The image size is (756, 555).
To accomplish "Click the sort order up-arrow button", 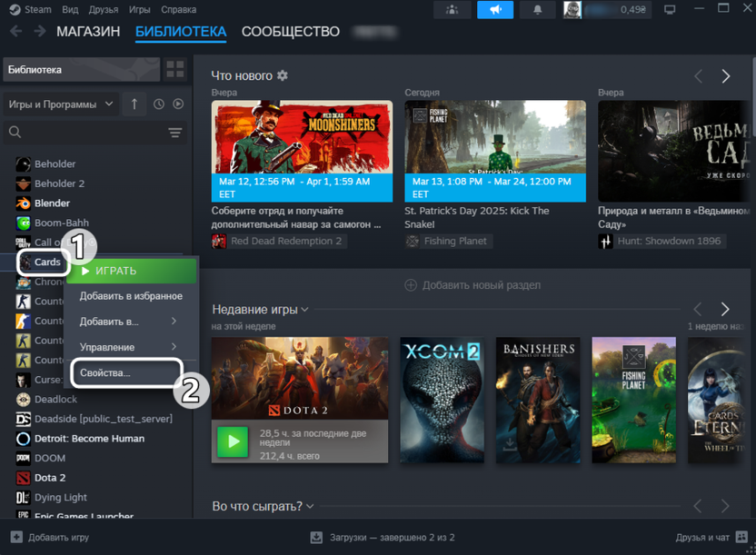I will tap(134, 104).
